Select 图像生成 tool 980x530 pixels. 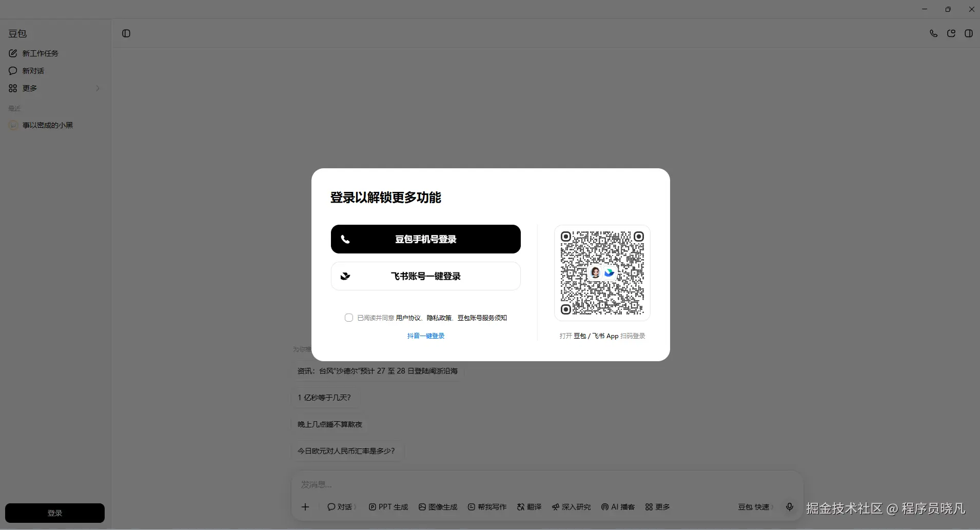[x=438, y=507]
